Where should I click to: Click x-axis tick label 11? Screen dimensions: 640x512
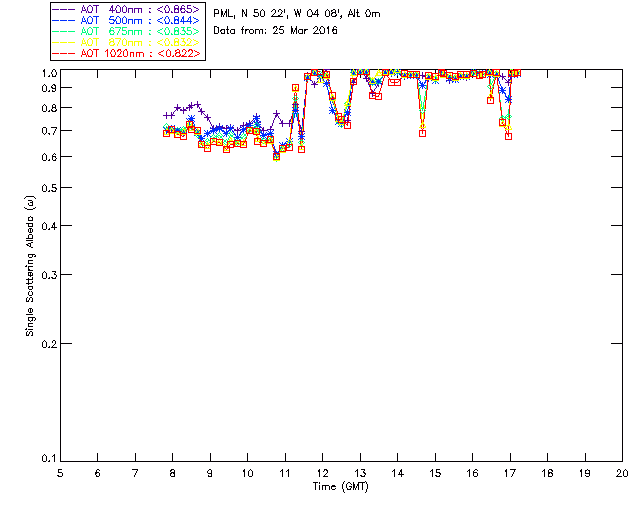tap(285, 473)
